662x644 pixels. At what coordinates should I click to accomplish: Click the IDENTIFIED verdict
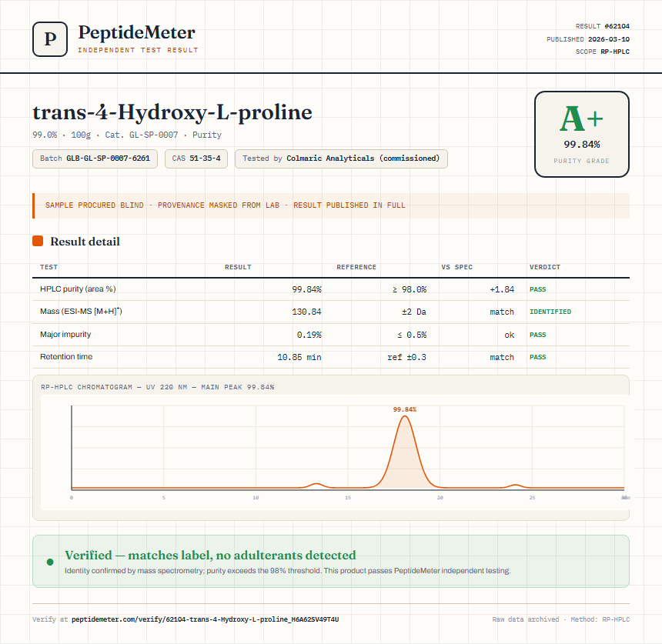point(550,312)
